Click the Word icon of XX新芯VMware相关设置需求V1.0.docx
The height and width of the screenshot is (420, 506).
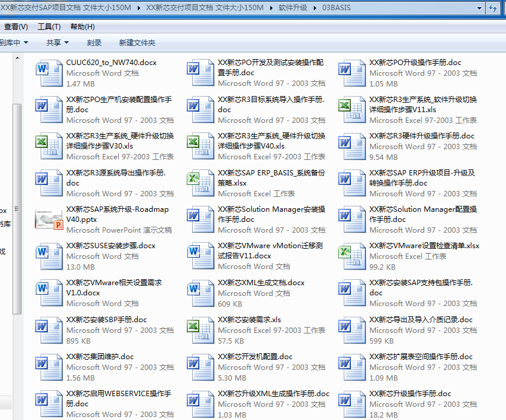pos(49,293)
